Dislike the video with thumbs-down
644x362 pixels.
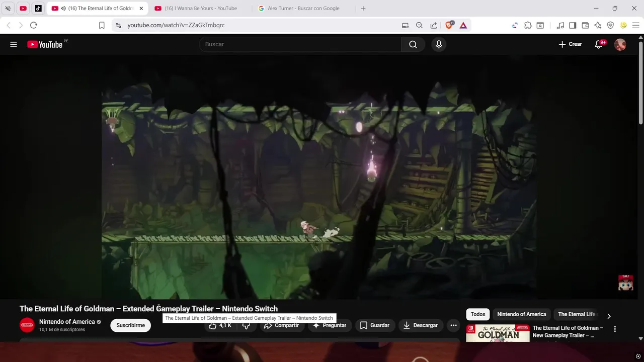click(x=246, y=325)
